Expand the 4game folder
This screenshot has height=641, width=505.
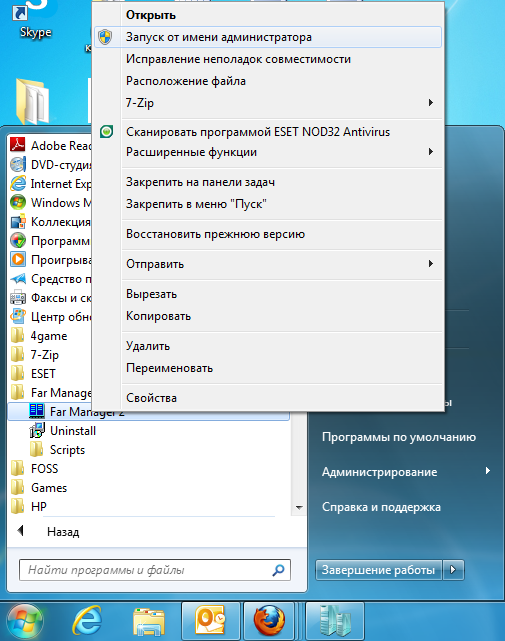[39, 336]
